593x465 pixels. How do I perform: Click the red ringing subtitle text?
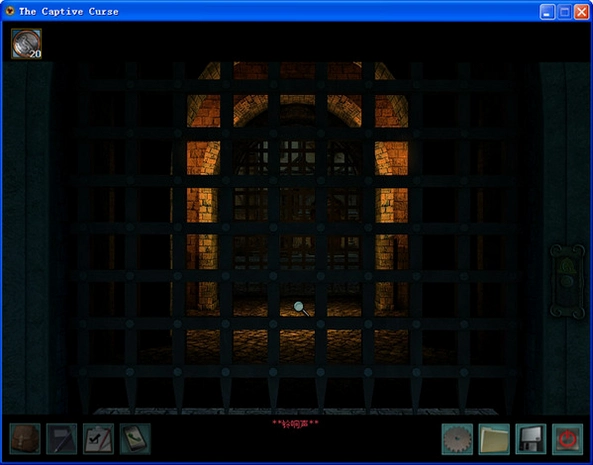tap(295, 424)
